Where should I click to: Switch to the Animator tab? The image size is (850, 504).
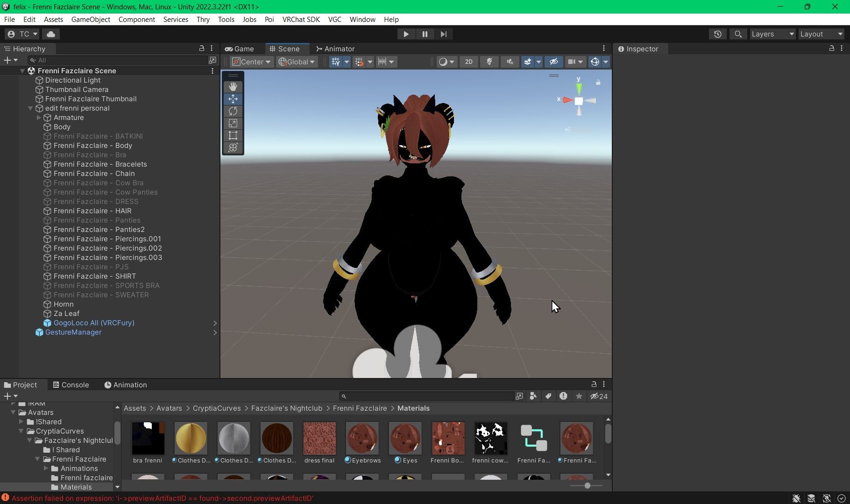pos(335,49)
